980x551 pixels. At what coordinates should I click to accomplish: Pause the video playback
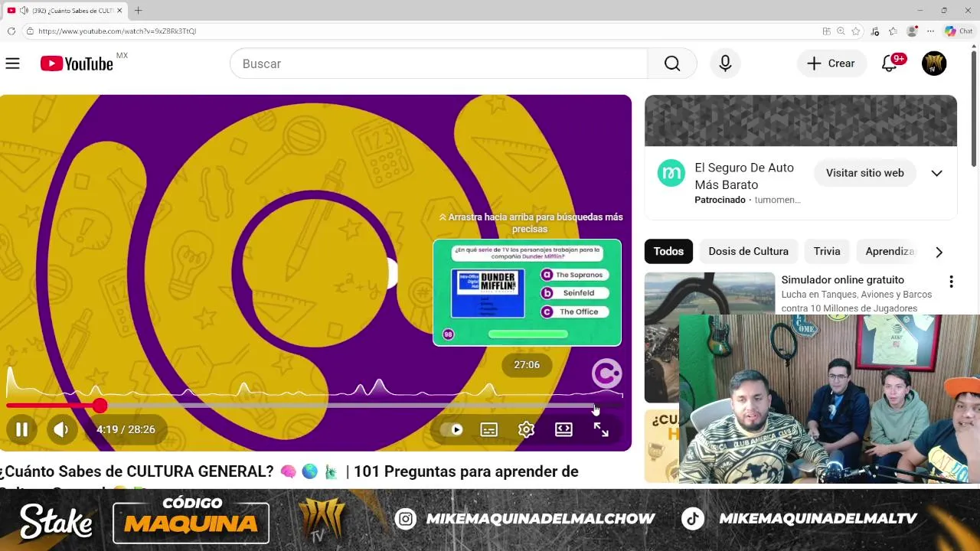point(21,429)
